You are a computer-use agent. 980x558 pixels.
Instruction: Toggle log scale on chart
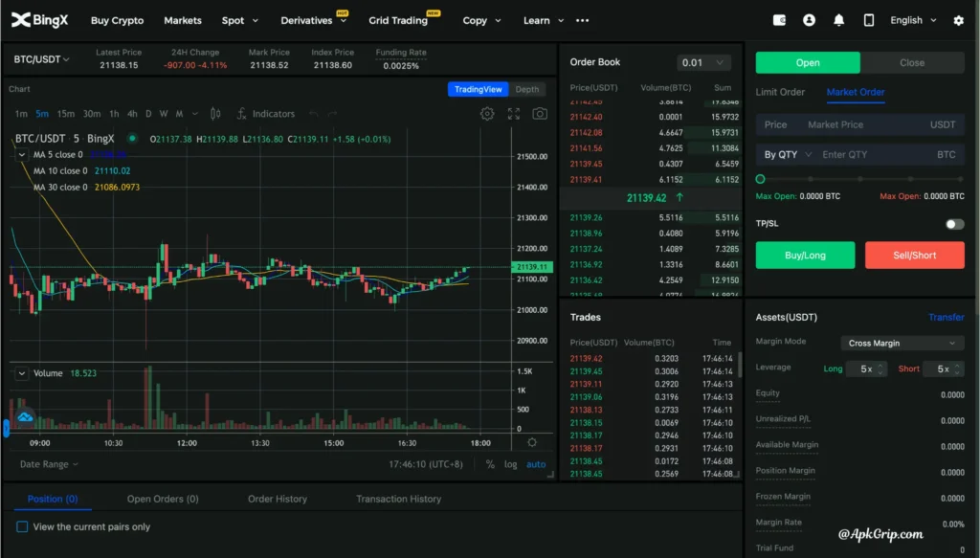[511, 464]
